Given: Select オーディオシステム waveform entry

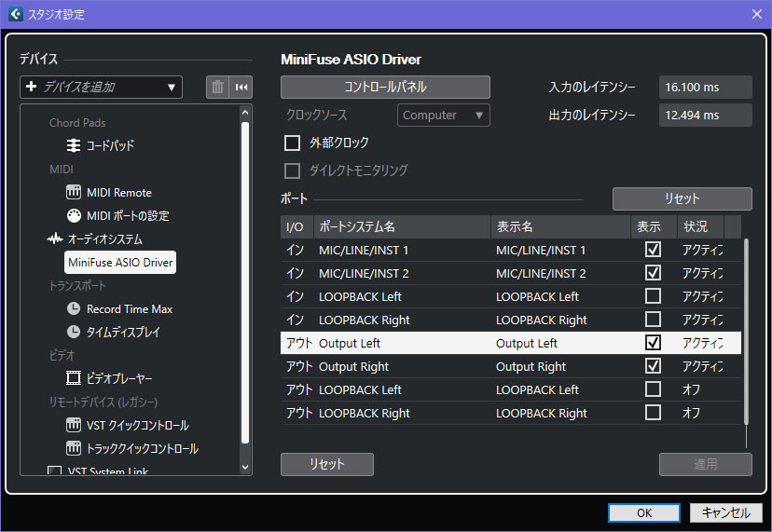Looking at the screenshot, I should tap(104, 239).
